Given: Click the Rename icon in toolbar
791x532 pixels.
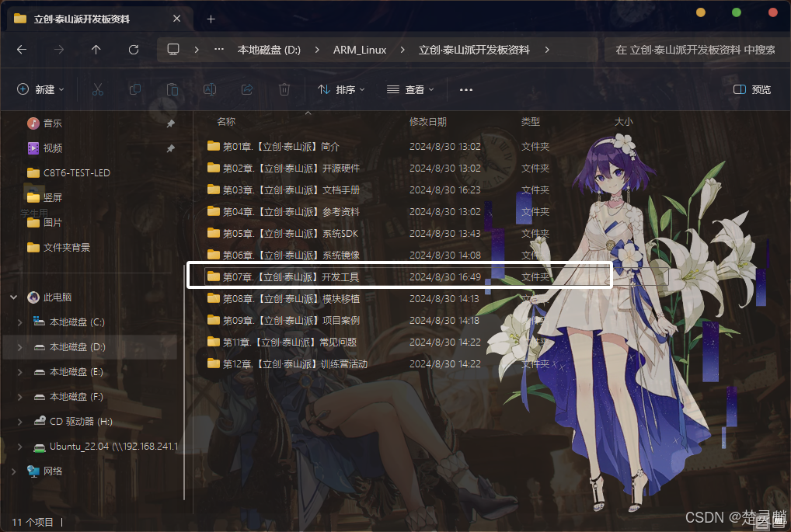Looking at the screenshot, I should pos(209,90).
